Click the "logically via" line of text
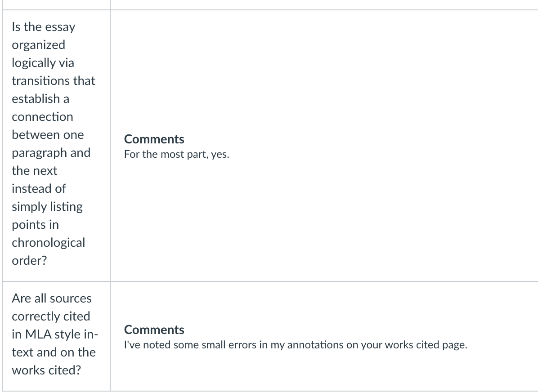 coord(43,63)
